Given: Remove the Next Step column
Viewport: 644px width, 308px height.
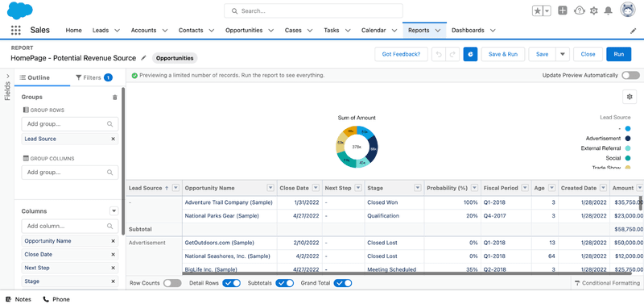Looking at the screenshot, I should point(113,268).
